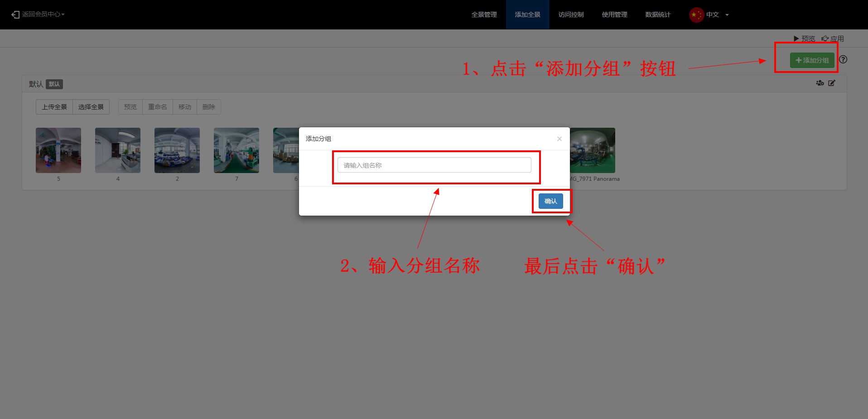Click the China flag language icon
Viewport: 868px width, 419px height.
[x=696, y=14]
